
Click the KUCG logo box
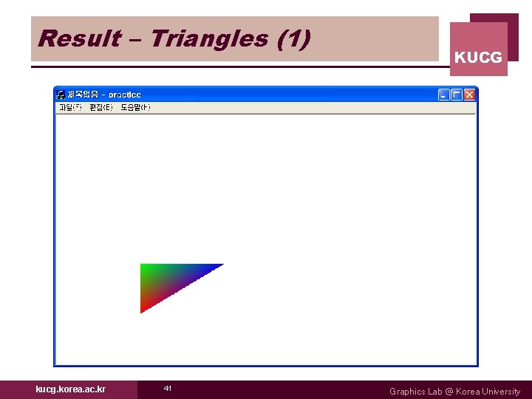click(479, 50)
